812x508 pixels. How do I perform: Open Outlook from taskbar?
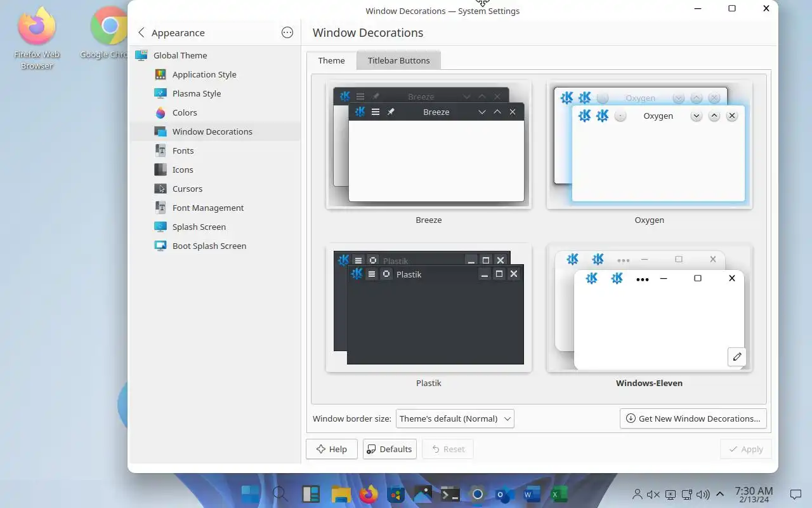[504, 494]
